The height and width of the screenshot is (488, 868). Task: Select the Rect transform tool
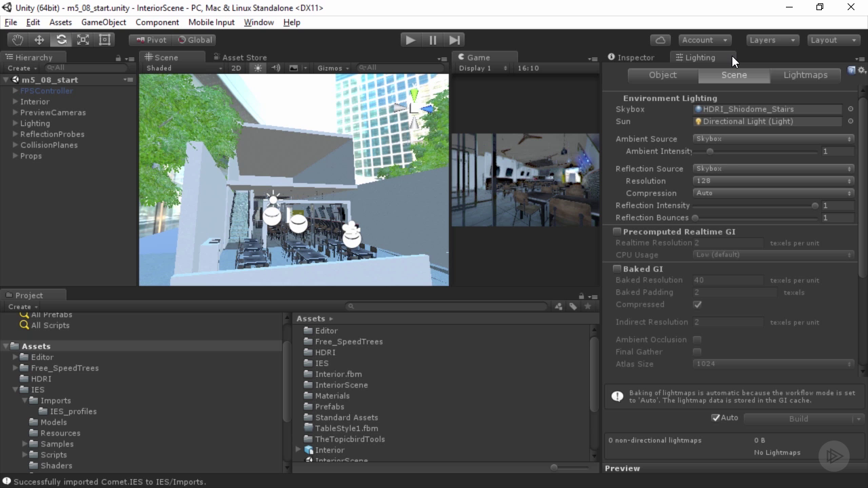104,40
